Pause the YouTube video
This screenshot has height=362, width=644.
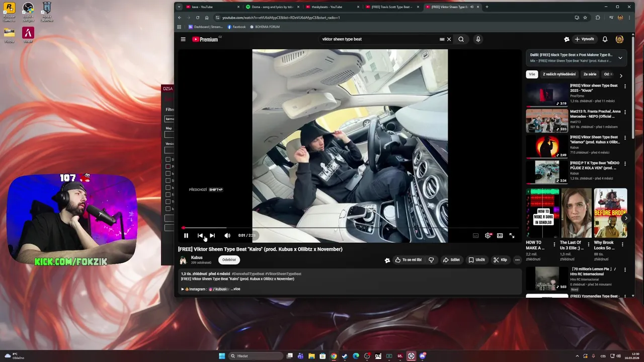tap(186, 235)
